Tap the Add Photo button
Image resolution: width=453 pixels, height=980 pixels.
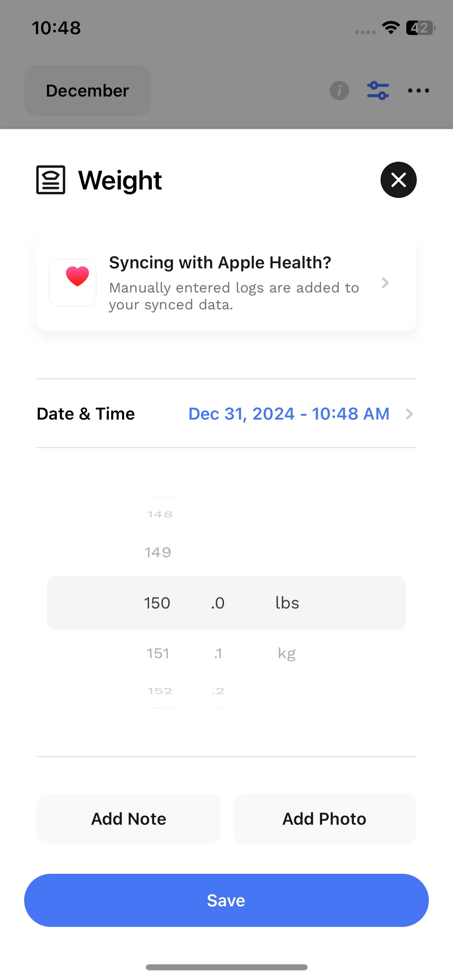(325, 819)
